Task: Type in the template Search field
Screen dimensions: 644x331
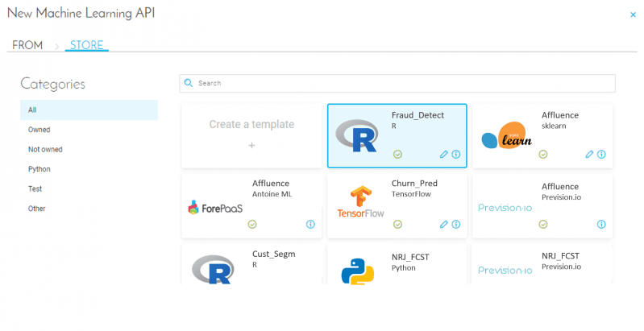Action: click(x=403, y=83)
